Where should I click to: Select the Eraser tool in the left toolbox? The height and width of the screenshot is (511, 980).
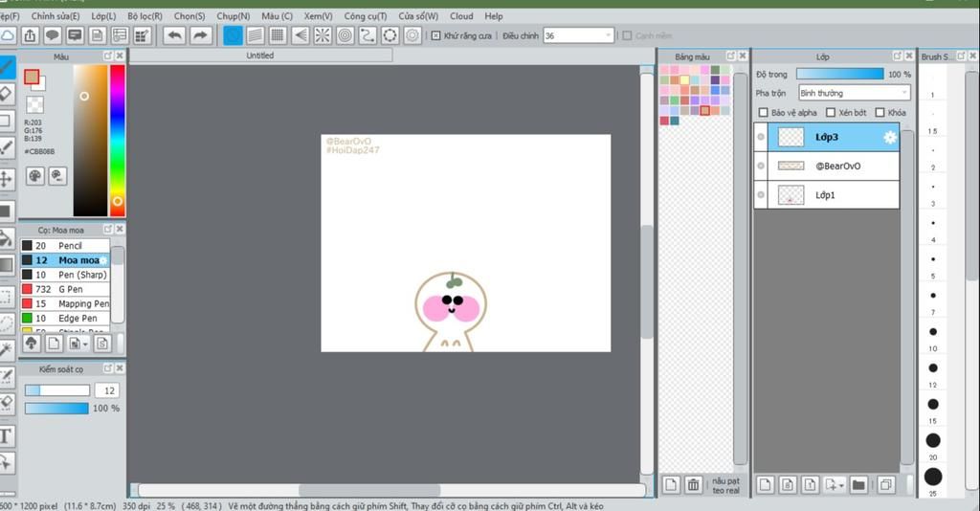[x=7, y=94]
